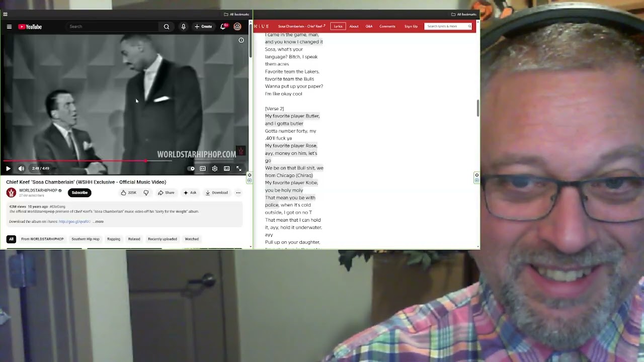Screen dimensions: 644x362
Task: Click the Genius page vertical scrollbar
Action: coord(477,108)
